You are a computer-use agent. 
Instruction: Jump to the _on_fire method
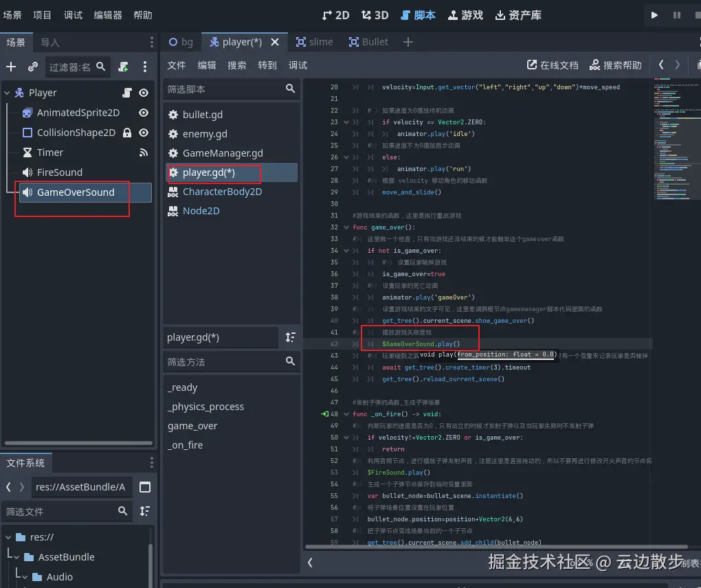pos(231,445)
